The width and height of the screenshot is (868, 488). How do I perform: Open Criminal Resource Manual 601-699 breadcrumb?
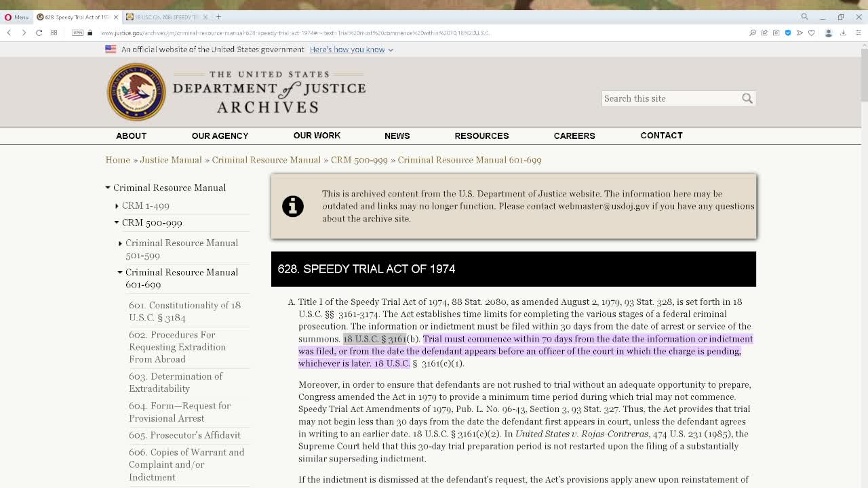[x=469, y=160]
